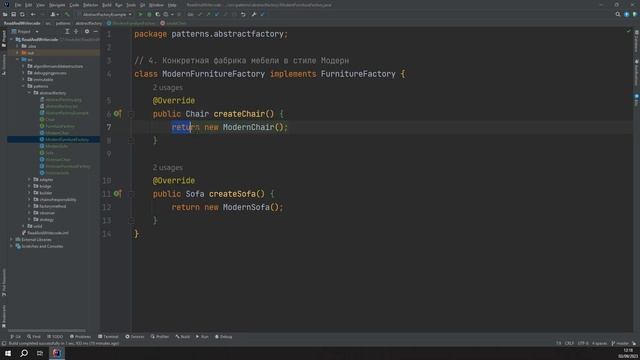Navigate back with the left arrow icon

coord(33,14)
